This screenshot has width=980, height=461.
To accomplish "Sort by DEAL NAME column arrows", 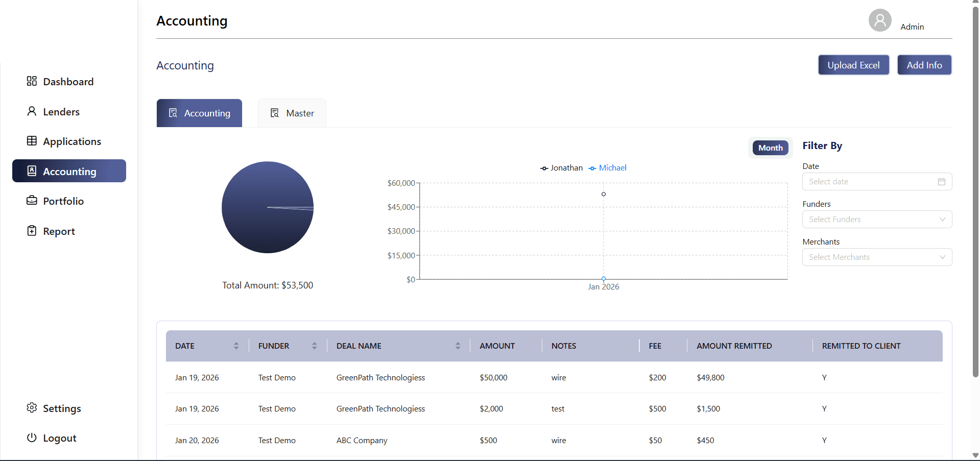I will point(458,346).
